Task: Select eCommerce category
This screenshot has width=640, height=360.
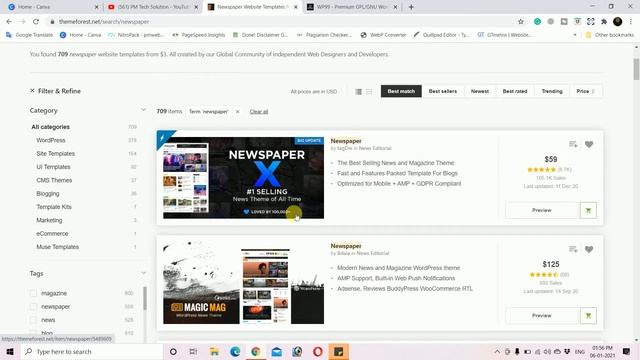Action: pyautogui.click(x=52, y=233)
